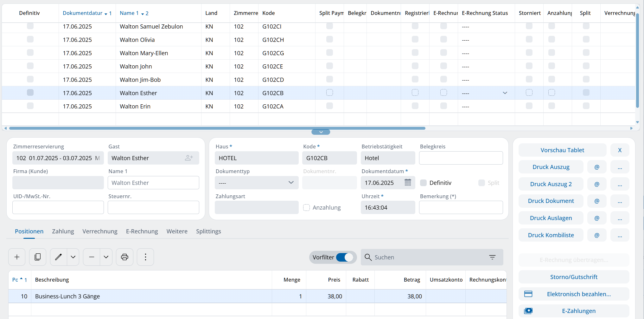Screen dimensions: 644x319
Task: Check the Definitiv checkbox in form
Action: [423, 183]
